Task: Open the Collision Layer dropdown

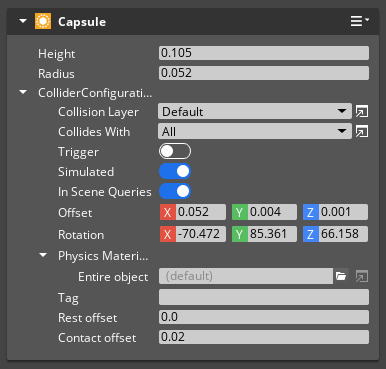Action: (255, 111)
